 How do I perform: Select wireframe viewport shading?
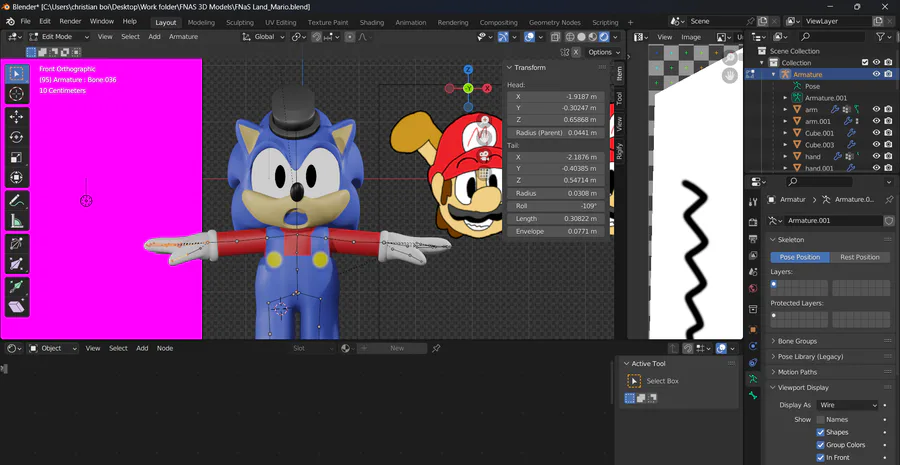570,37
